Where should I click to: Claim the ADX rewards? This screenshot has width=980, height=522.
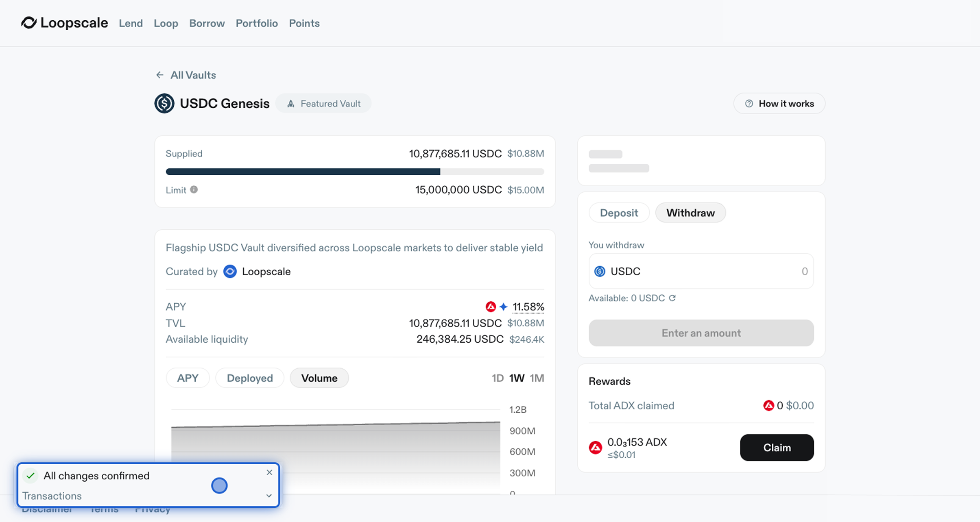[x=777, y=448]
